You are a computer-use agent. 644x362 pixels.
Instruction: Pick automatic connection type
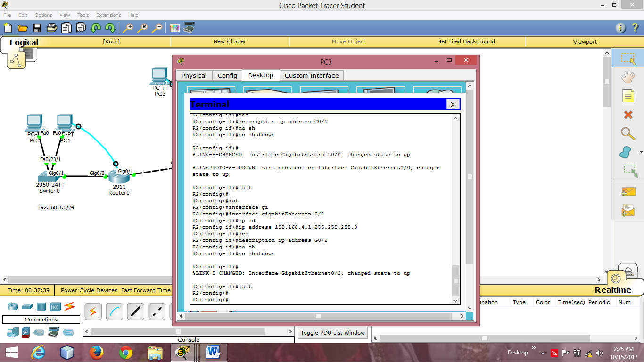[93, 311]
